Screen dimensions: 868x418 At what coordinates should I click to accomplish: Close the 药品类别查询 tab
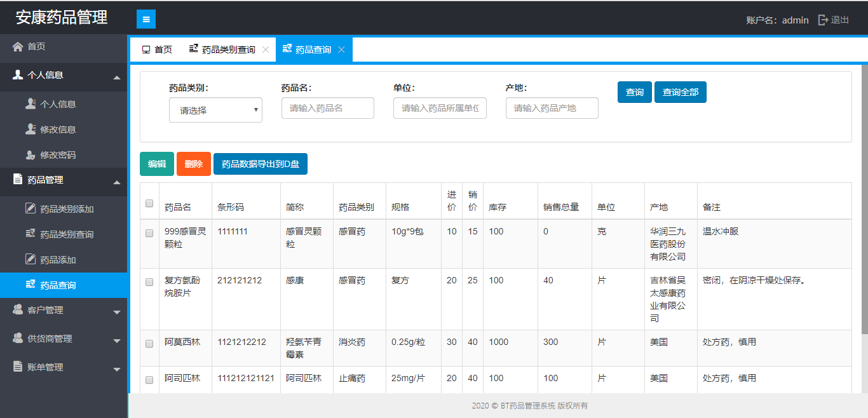pyautogui.click(x=266, y=50)
